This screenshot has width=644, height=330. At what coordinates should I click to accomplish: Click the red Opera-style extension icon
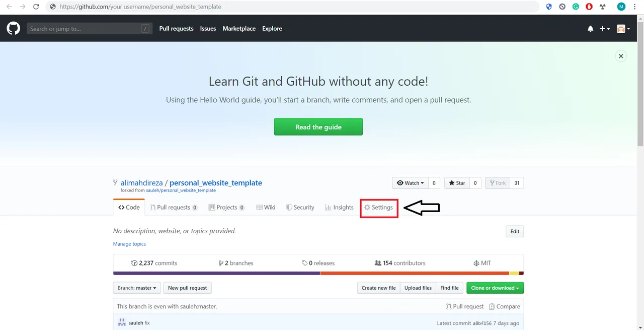pos(589,7)
